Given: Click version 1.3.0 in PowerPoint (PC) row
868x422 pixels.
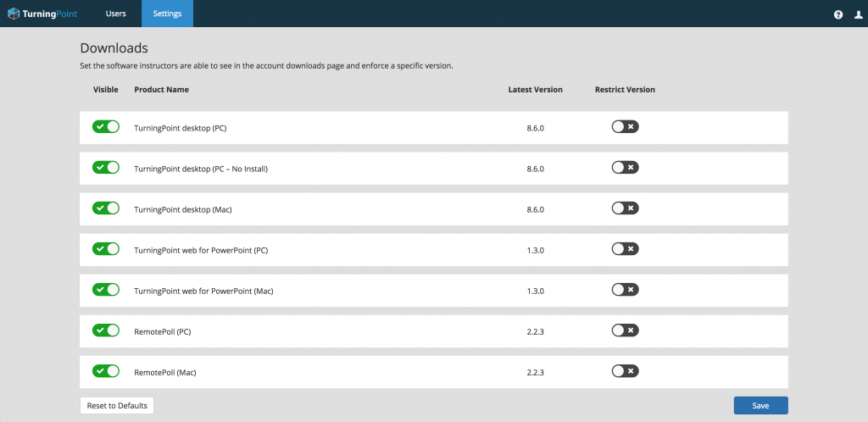Looking at the screenshot, I should point(536,250).
